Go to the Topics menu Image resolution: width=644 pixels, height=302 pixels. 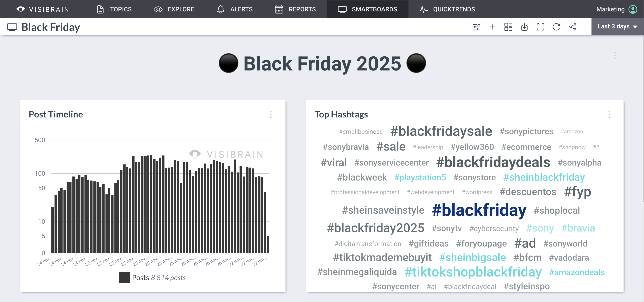pyautogui.click(x=114, y=9)
